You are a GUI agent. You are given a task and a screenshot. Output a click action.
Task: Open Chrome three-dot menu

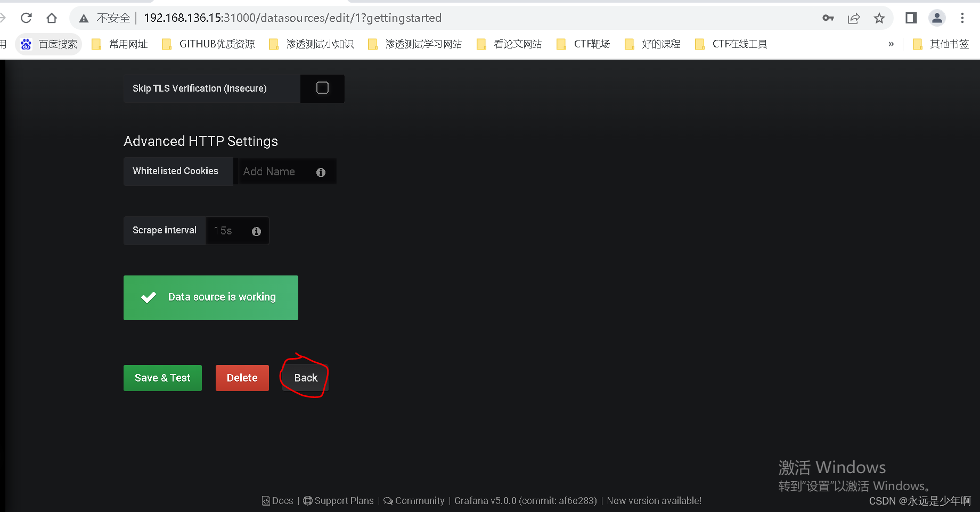pos(962,18)
